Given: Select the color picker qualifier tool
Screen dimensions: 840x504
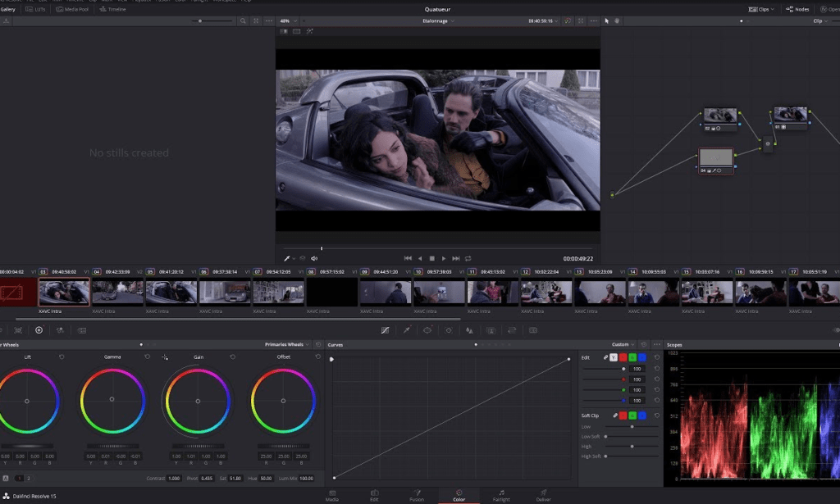Looking at the screenshot, I should (x=406, y=330).
